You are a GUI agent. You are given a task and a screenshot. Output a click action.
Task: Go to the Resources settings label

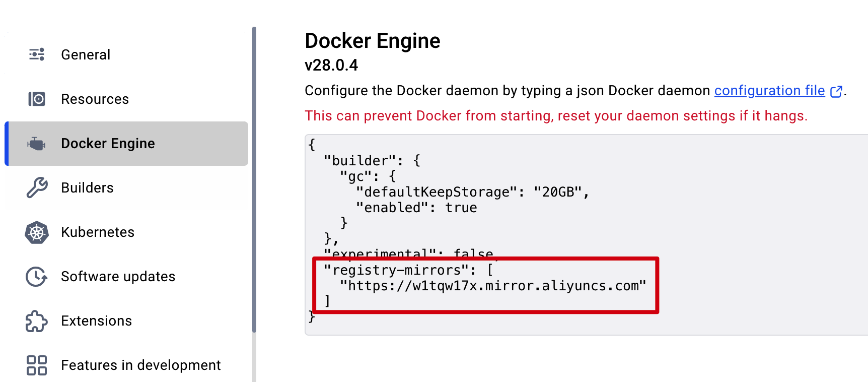pos(95,99)
